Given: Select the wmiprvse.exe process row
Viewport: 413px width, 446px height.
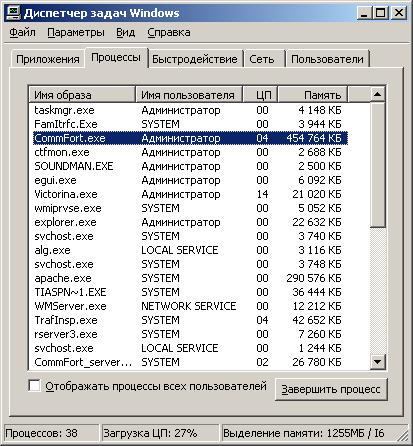Looking at the screenshot, I should [x=190, y=208].
